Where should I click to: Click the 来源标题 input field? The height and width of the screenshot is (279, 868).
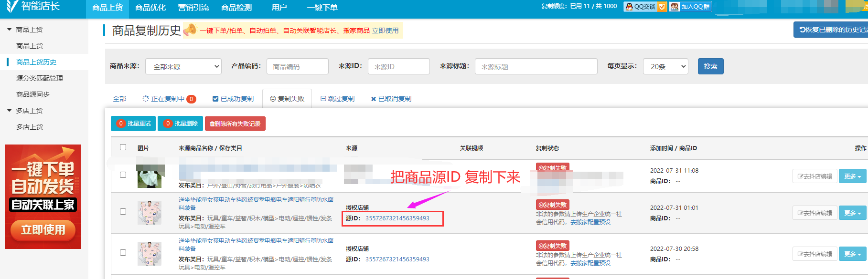click(x=536, y=66)
